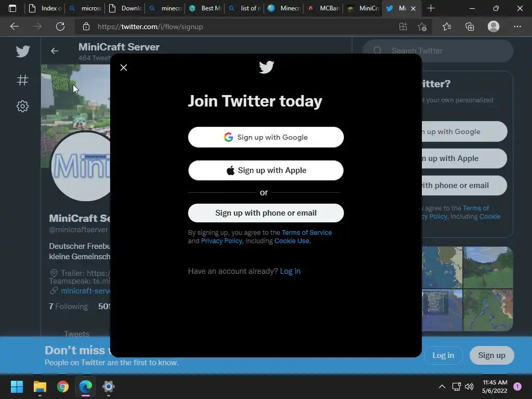The image size is (532, 399).
Task: Click the background Sign up with Google button
Action: click(x=464, y=131)
